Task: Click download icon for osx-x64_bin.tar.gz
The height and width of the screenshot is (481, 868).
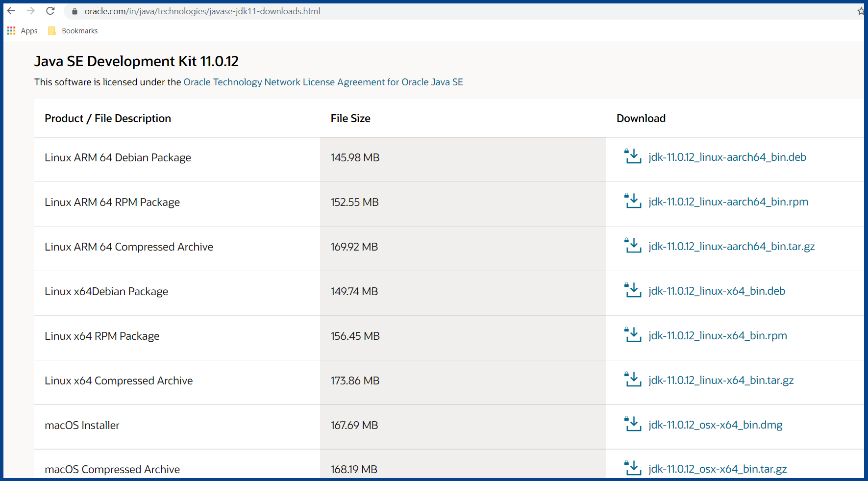Action: (633, 468)
